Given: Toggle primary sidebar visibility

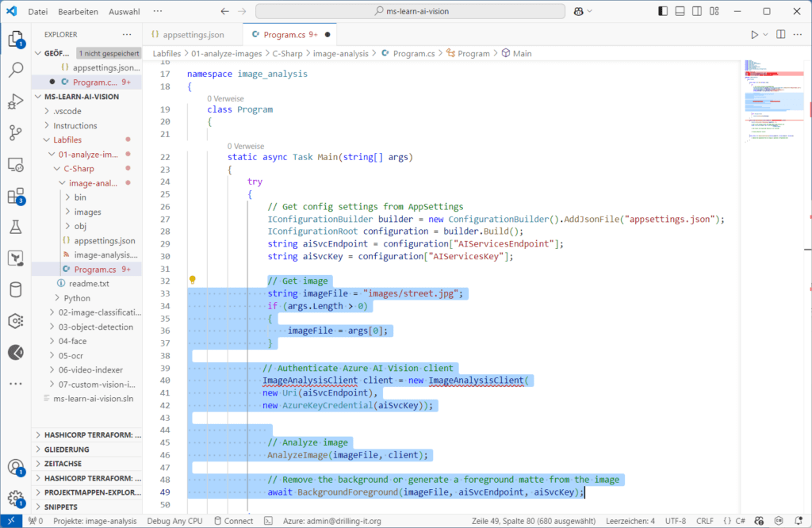Looking at the screenshot, I should click(663, 11).
